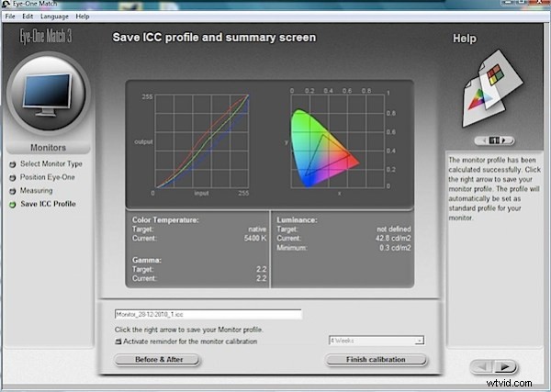Click the current color temperature 5400 K value
The width and height of the screenshot is (551, 392).
[255, 238]
